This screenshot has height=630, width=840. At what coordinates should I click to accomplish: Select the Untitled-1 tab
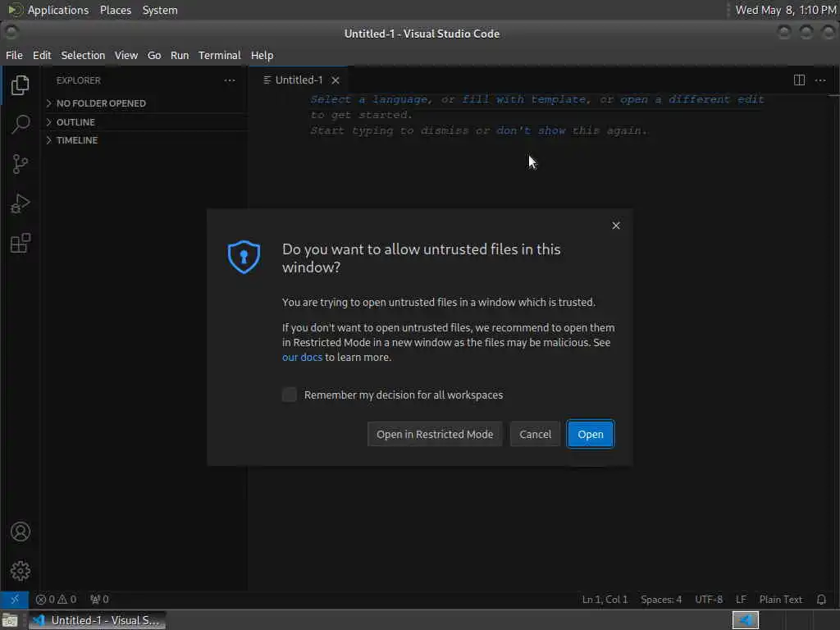pyautogui.click(x=299, y=80)
